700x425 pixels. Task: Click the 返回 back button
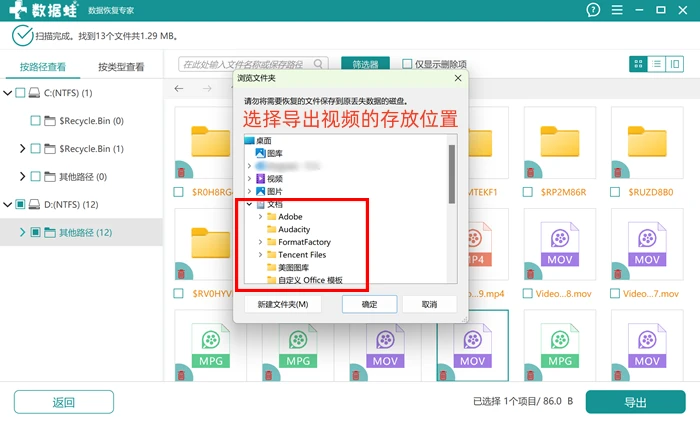(x=63, y=402)
